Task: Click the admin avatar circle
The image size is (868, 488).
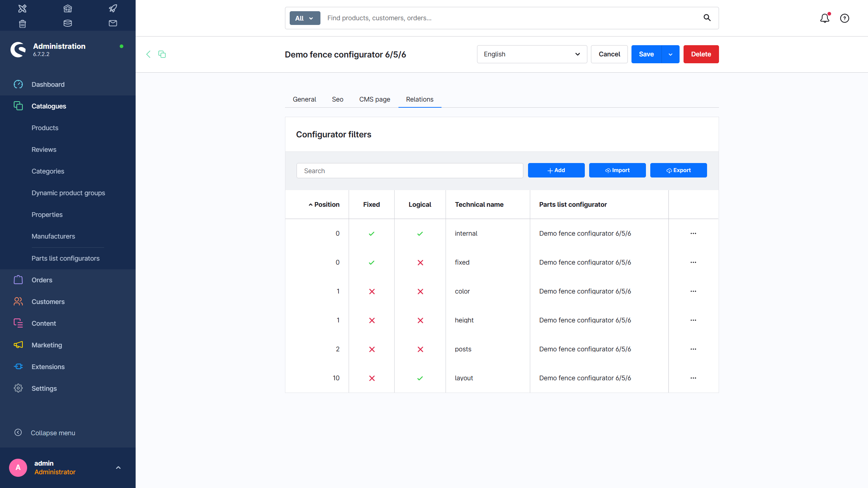Action: tap(18, 467)
